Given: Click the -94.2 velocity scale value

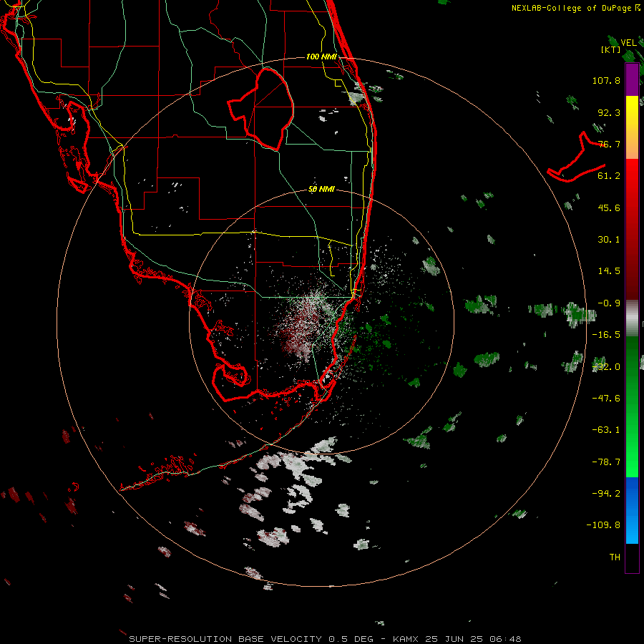Looking at the screenshot, I should [606, 493].
